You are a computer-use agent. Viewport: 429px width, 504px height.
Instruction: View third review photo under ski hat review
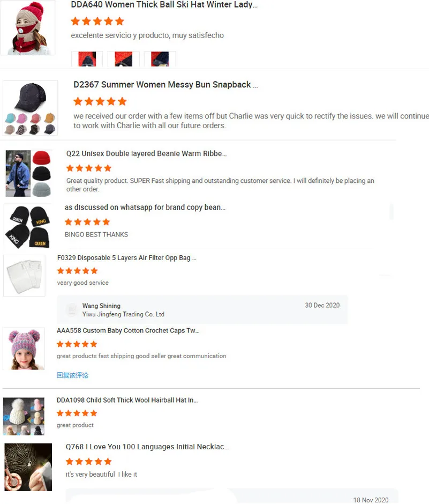click(160, 59)
